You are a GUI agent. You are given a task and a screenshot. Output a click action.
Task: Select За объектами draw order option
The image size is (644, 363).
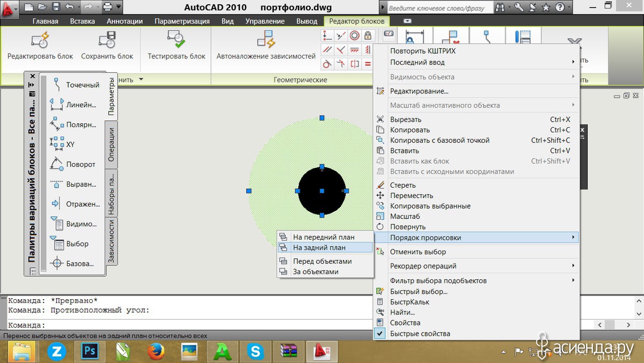[x=325, y=272]
